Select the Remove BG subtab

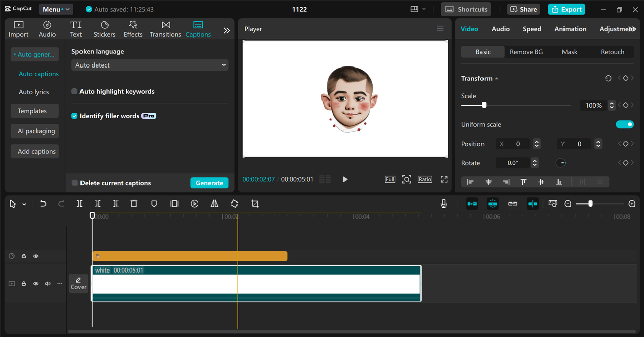526,52
